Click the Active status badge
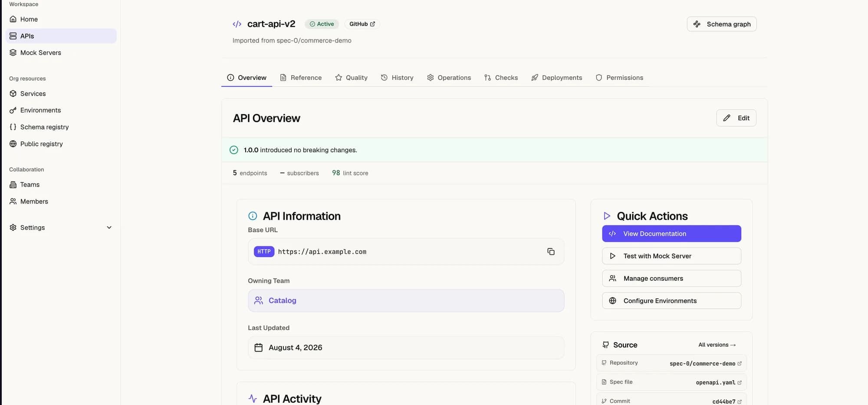 [x=322, y=24]
